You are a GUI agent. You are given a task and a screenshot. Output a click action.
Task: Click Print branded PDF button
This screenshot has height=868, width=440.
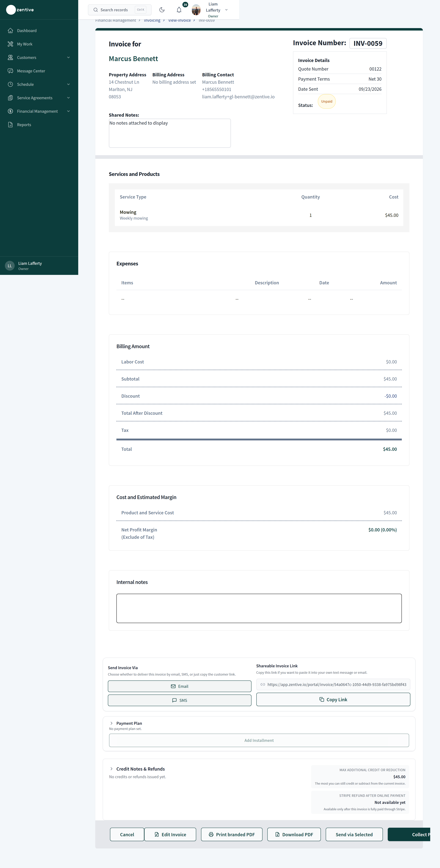pyautogui.click(x=232, y=834)
